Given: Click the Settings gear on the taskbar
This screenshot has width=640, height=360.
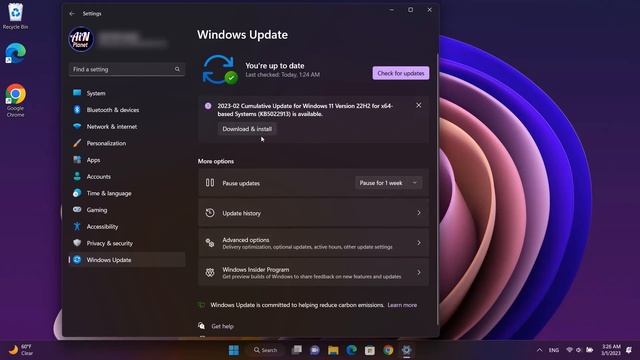Looking at the screenshot, I should tap(407, 350).
